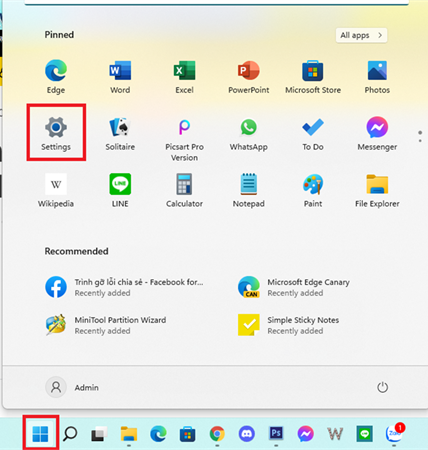The image size is (428, 450).
Task: Open Task View on the taskbar
Action: tap(99, 434)
